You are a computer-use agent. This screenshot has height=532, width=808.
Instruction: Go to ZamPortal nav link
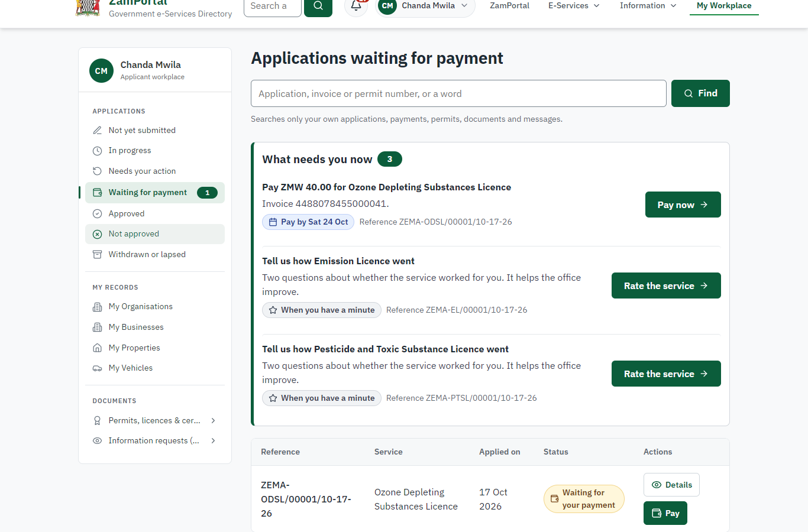click(x=509, y=6)
